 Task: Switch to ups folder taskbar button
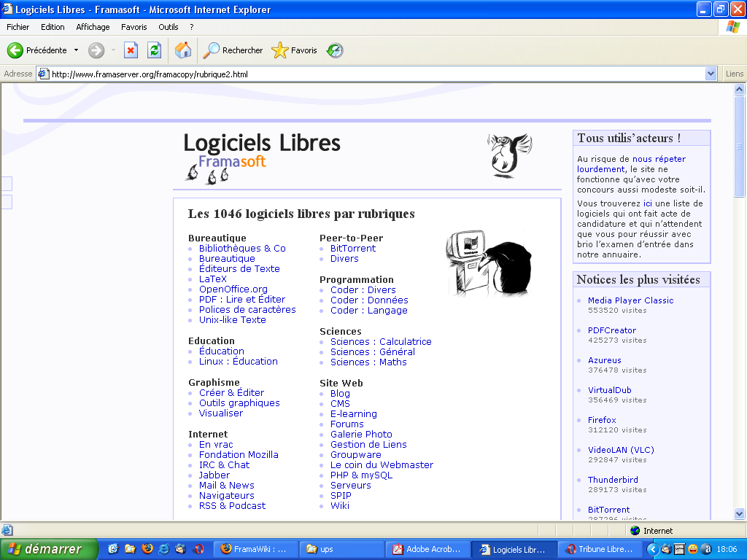[x=341, y=549]
